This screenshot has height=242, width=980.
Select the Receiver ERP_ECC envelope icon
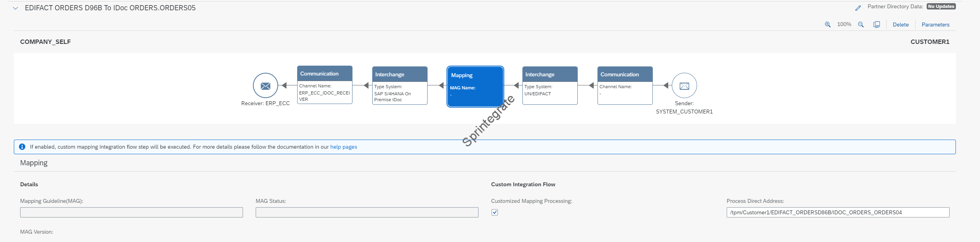tap(266, 85)
